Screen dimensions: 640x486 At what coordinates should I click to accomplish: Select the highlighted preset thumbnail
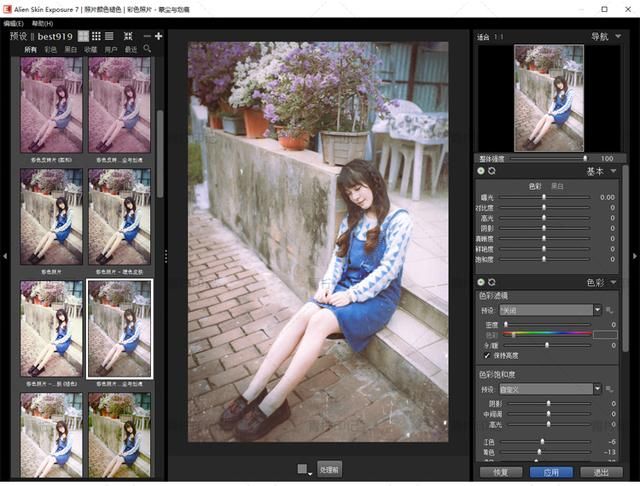120,329
